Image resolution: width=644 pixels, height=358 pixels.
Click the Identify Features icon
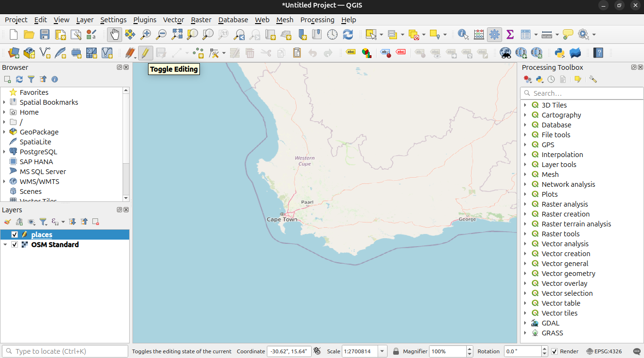[463, 34]
